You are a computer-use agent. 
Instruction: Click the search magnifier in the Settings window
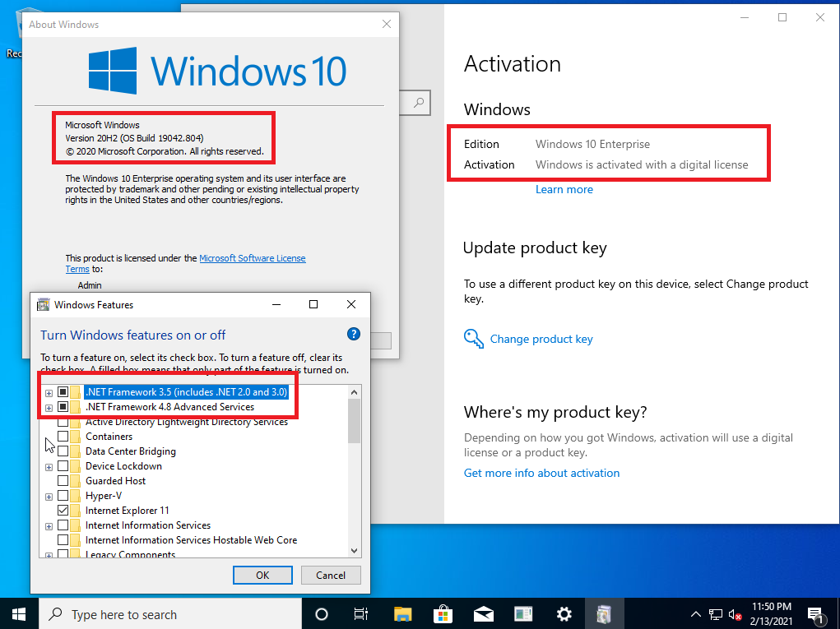tap(419, 102)
